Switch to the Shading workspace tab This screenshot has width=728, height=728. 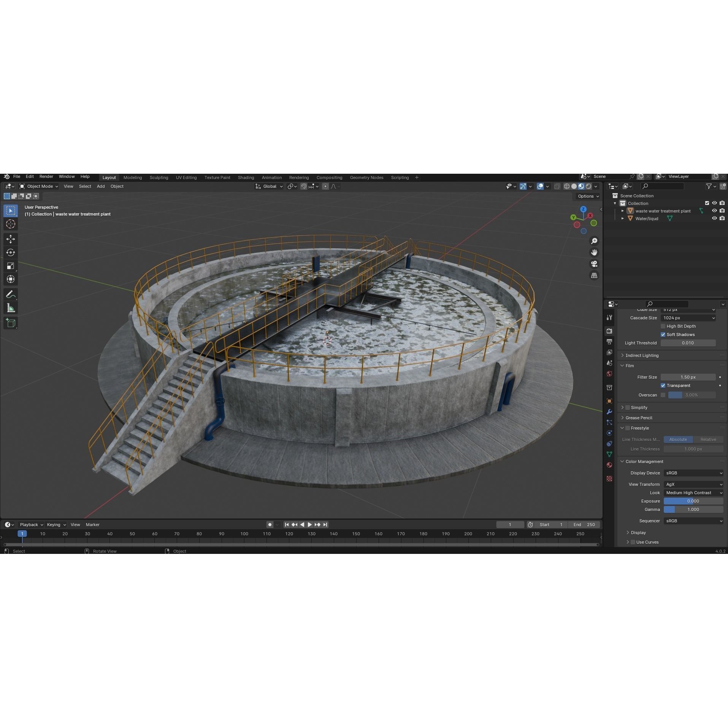(x=246, y=177)
